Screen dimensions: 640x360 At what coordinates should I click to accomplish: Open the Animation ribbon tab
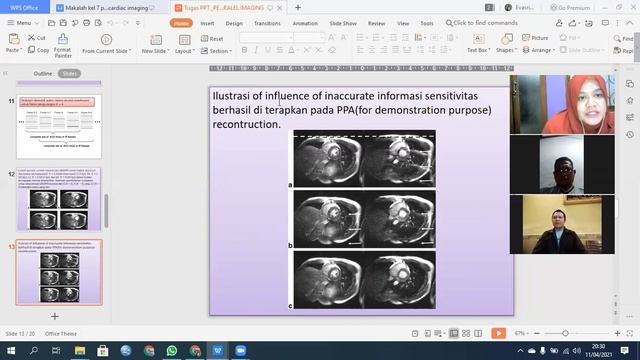click(x=305, y=23)
